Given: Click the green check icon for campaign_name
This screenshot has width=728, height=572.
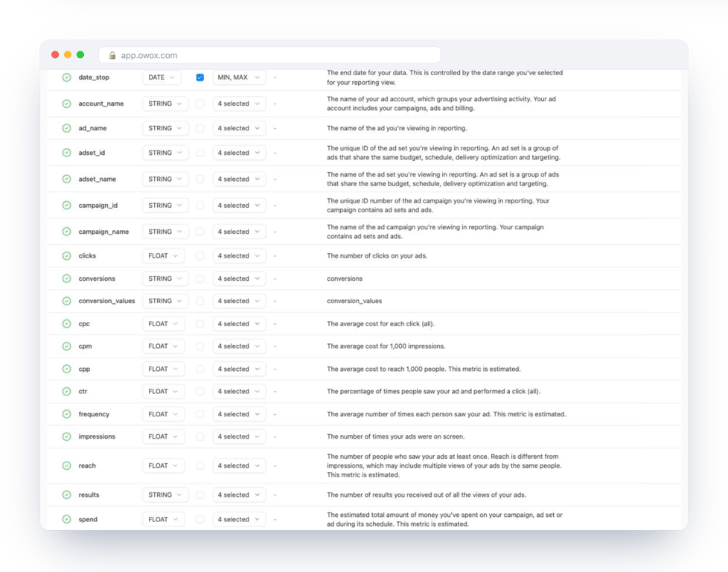Looking at the screenshot, I should point(66,232).
